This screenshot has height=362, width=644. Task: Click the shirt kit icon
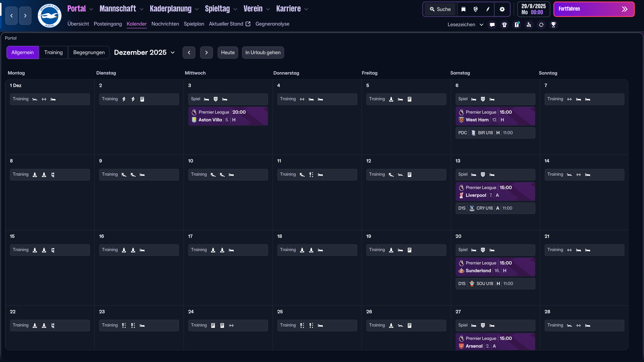coord(504,24)
